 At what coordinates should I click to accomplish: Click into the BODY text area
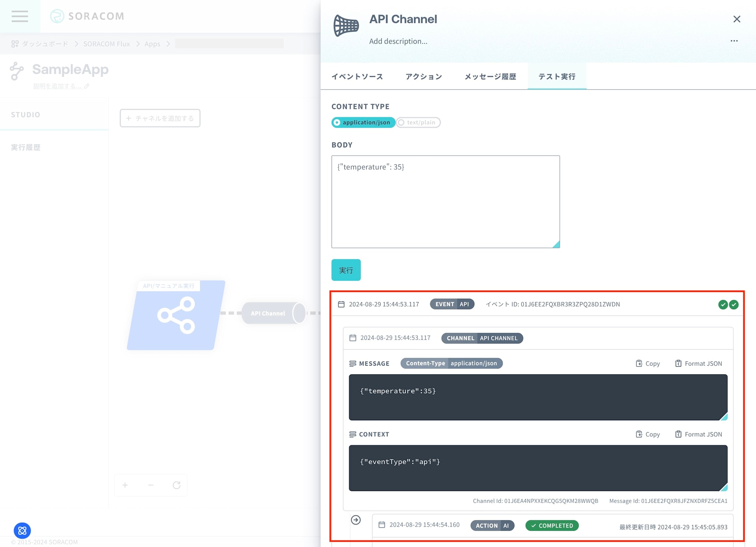(x=446, y=202)
